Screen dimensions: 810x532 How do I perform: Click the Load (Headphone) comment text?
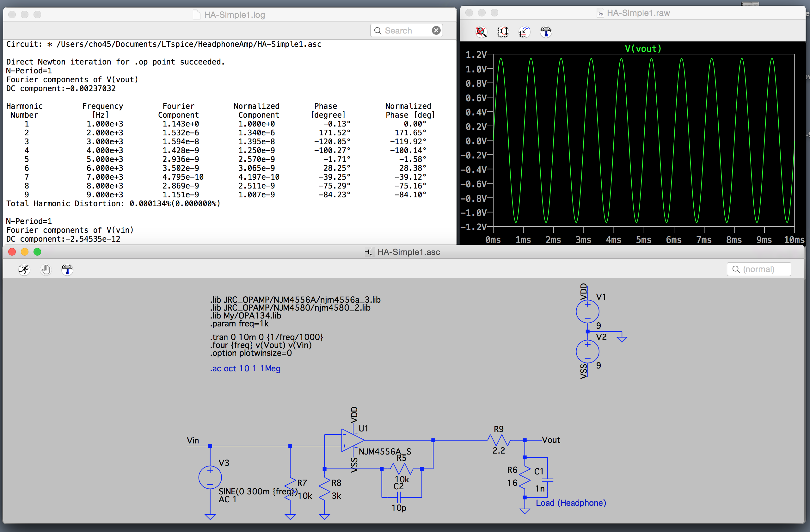571,503
